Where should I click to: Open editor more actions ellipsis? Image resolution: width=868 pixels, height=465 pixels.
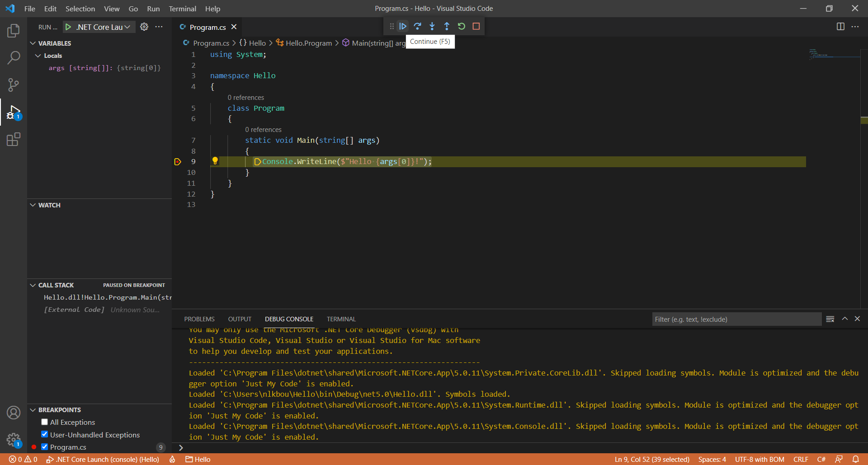pyautogui.click(x=855, y=27)
